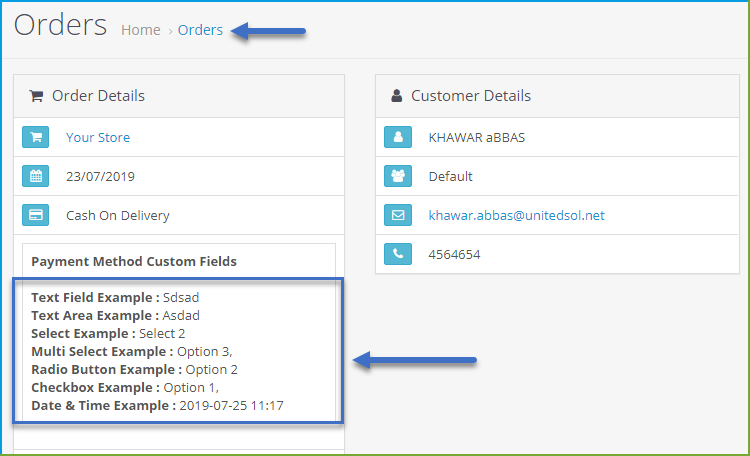Click the Date & Time Example value

point(232,406)
